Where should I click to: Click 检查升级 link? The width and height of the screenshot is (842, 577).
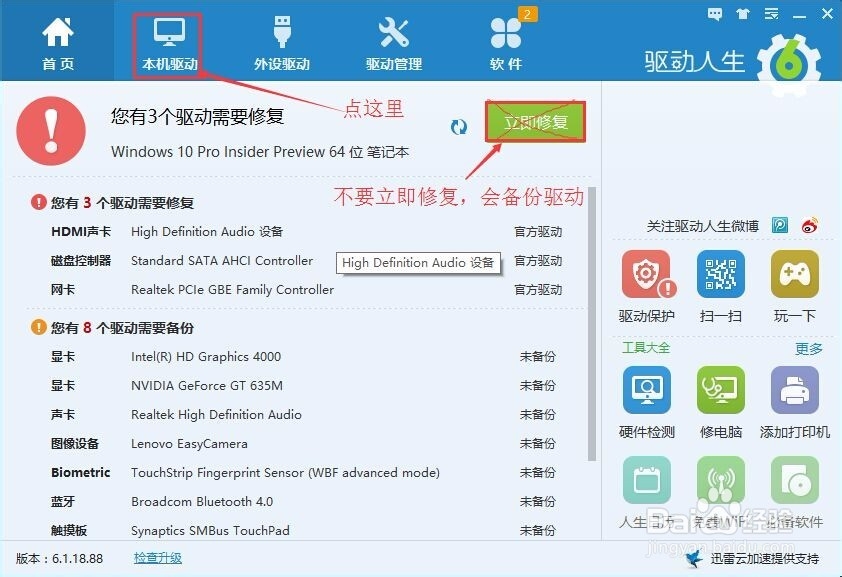(x=157, y=558)
